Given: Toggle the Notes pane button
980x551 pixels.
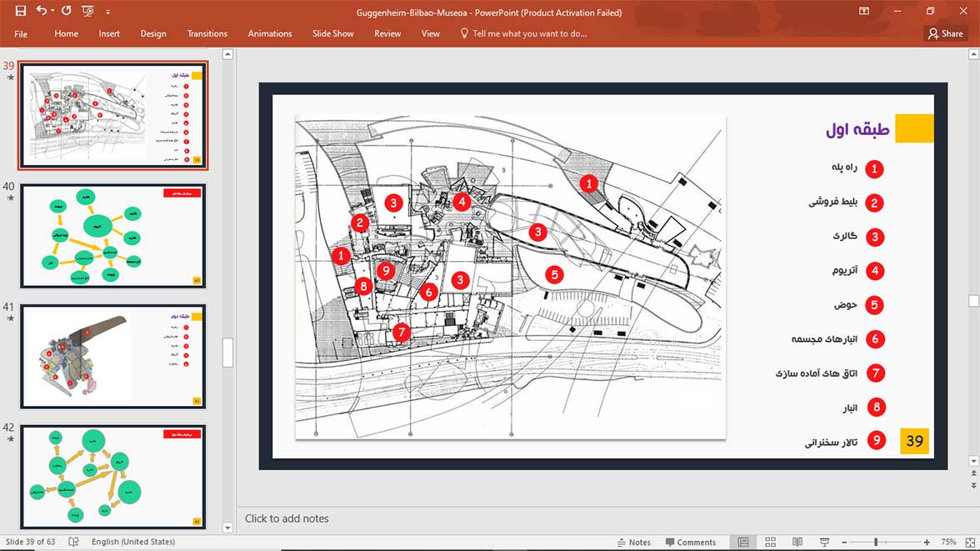Looking at the screenshot, I should pos(633,542).
